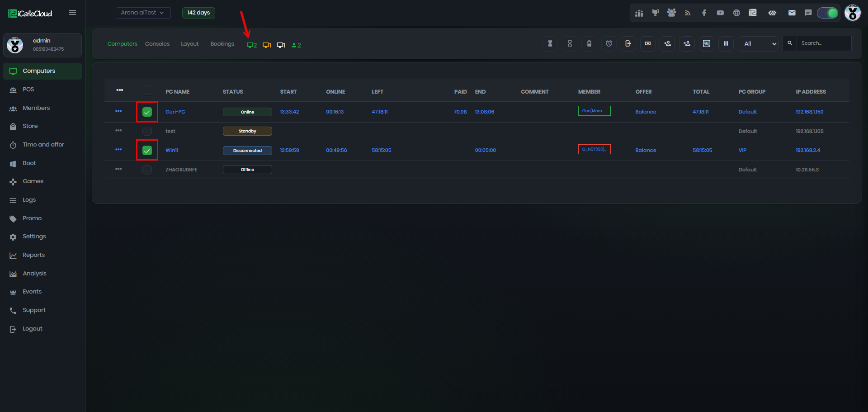Click the Geri member tag

(594, 111)
